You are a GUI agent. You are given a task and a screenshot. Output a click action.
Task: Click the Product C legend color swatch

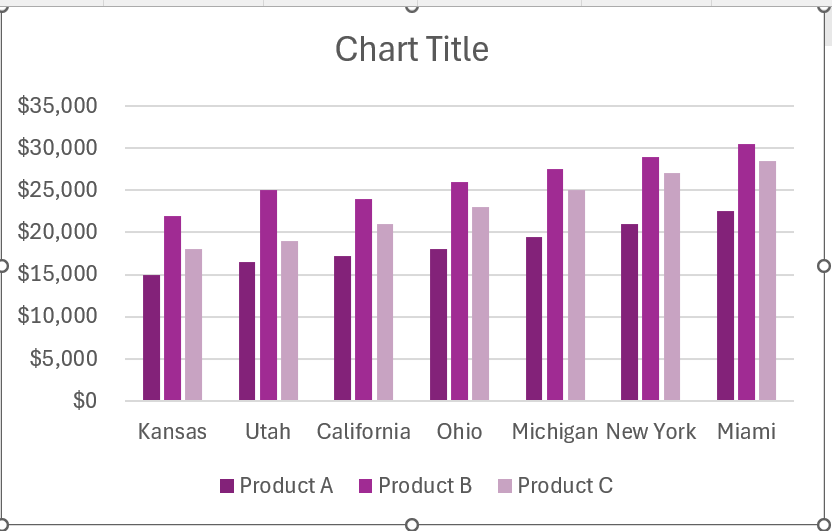505,487
